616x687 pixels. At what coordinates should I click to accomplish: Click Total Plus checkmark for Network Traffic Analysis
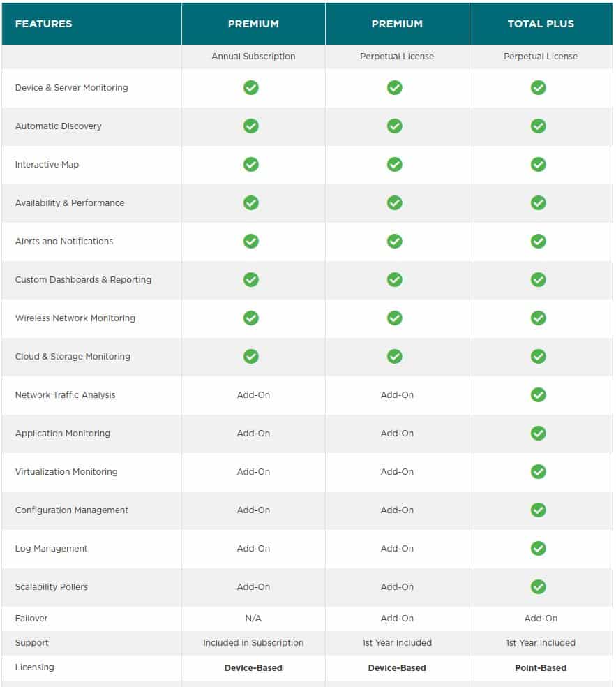538,394
